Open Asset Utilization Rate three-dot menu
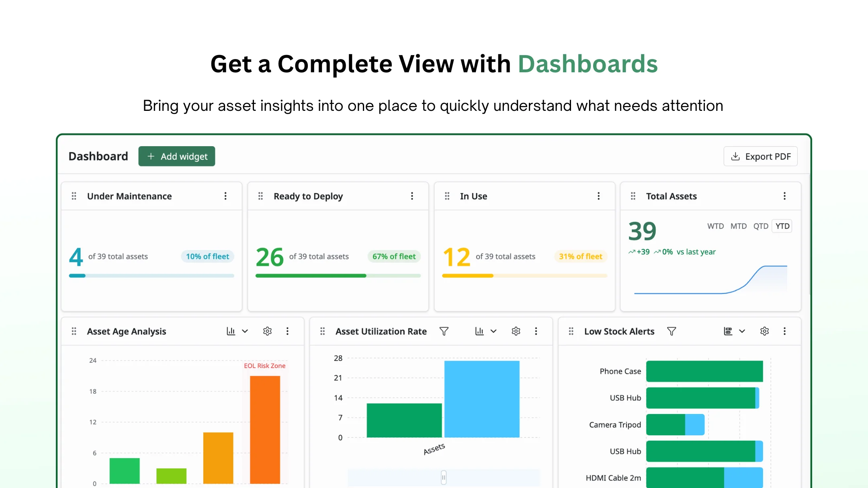Viewport: 868px width, 488px height. (536, 331)
